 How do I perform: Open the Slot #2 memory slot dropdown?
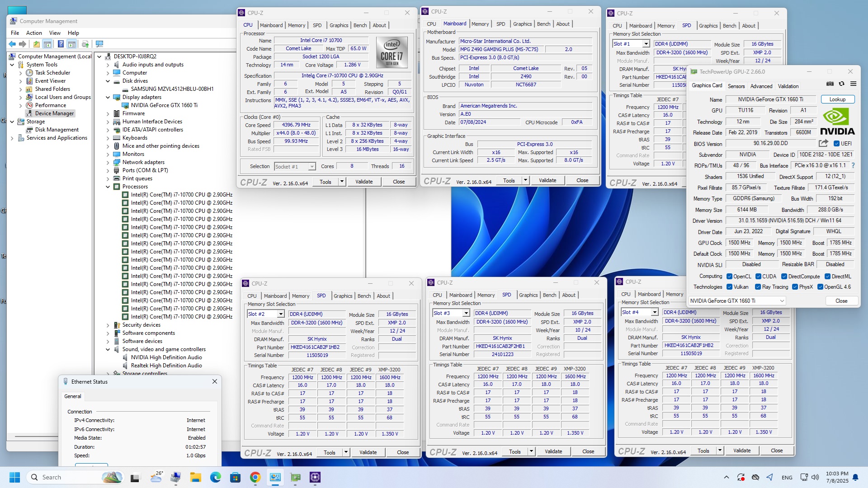pos(281,314)
